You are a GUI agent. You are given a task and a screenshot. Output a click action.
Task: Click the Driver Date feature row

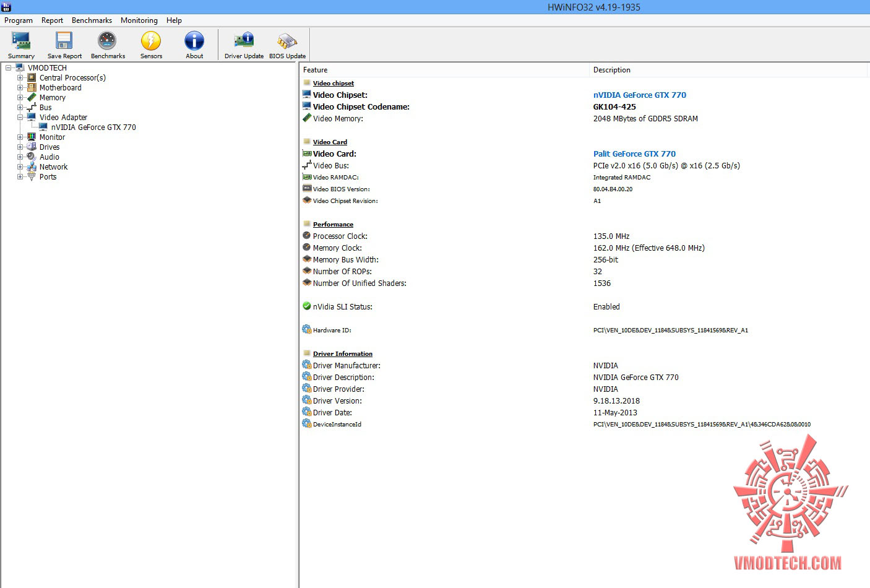[x=584, y=412]
